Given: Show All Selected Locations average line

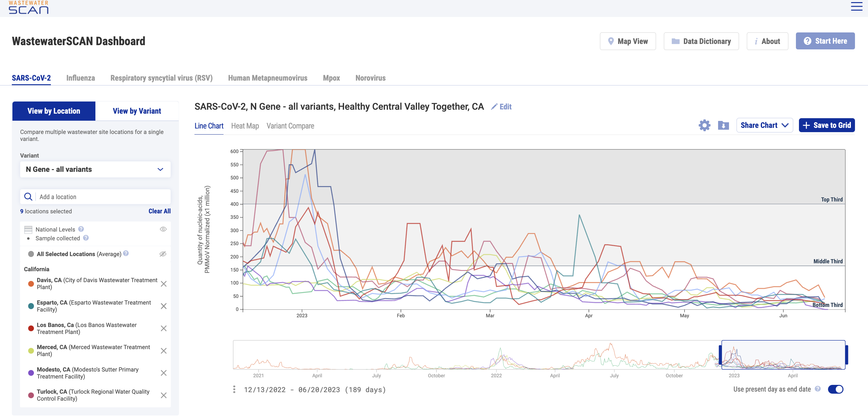Looking at the screenshot, I should tap(163, 254).
